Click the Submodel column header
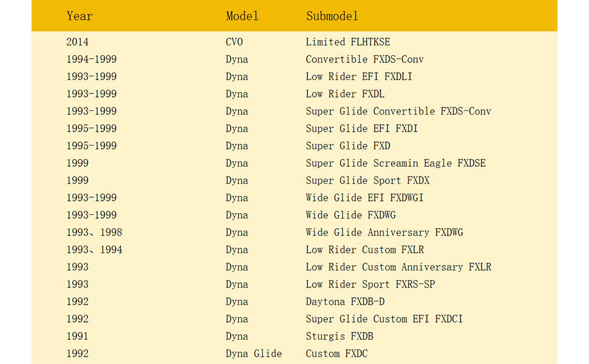This screenshot has width=589, height=364. [332, 16]
